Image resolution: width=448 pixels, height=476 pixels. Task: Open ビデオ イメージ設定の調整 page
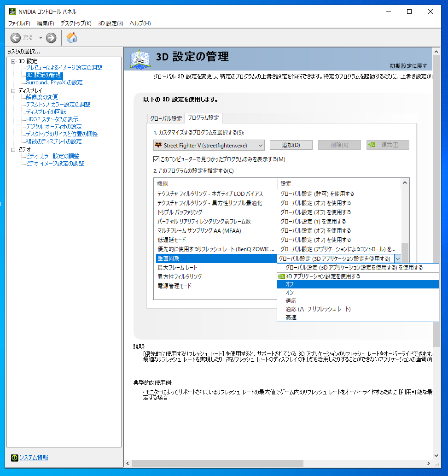(x=55, y=163)
